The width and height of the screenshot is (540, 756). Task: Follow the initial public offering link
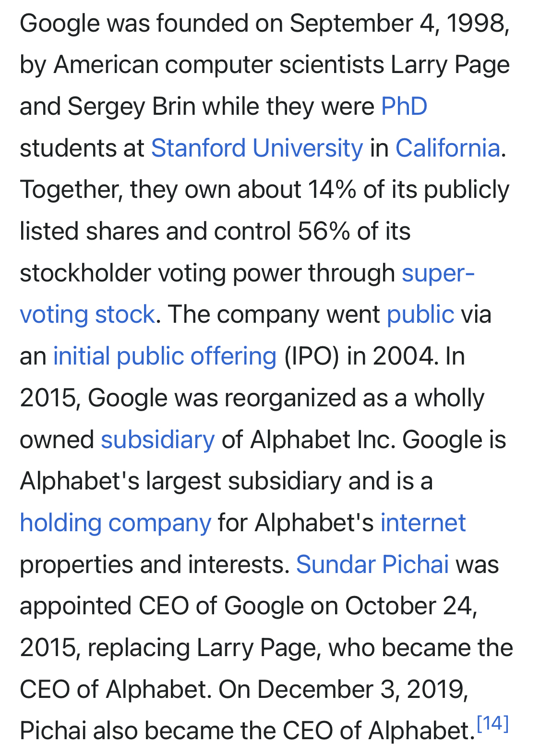[165, 357]
